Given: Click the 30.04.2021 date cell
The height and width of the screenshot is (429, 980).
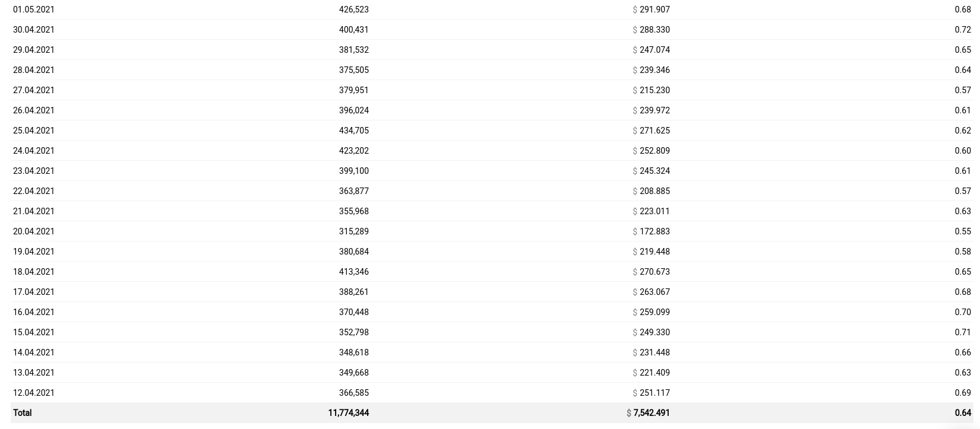Looking at the screenshot, I should coord(34,30).
